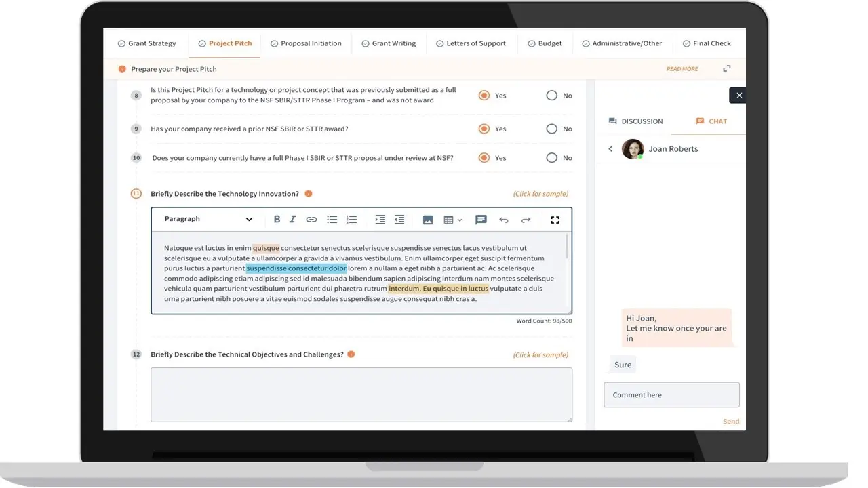Open the Discussion tab
This screenshot has width=868, height=488.
(x=635, y=121)
